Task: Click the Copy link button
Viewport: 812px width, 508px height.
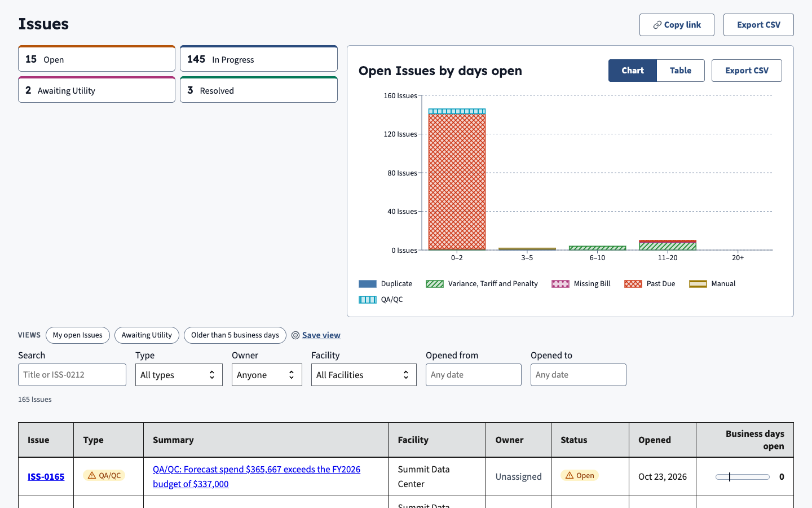Action: click(677, 25)
